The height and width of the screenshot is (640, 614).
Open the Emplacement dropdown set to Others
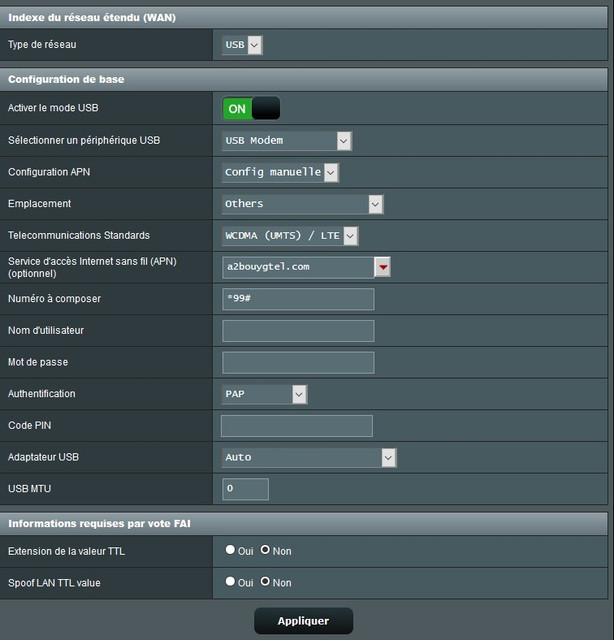(302, 204)
